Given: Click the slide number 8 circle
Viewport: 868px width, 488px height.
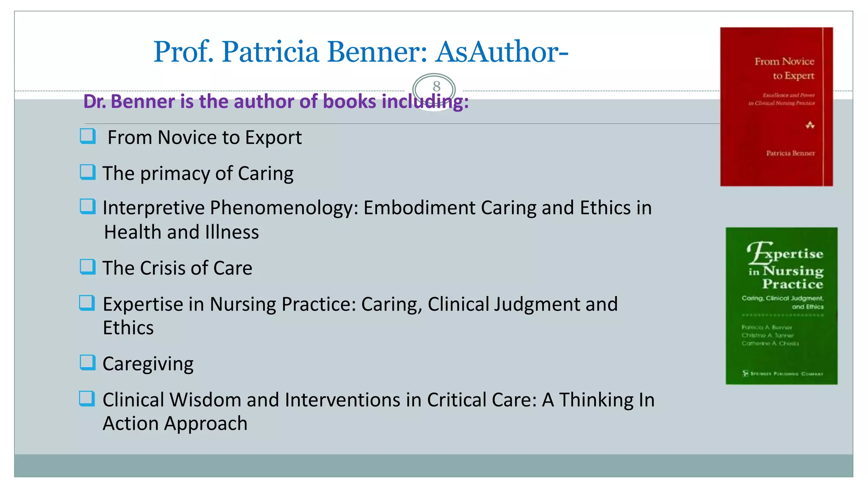Looking at the screenshot, I should click(434, 90).
